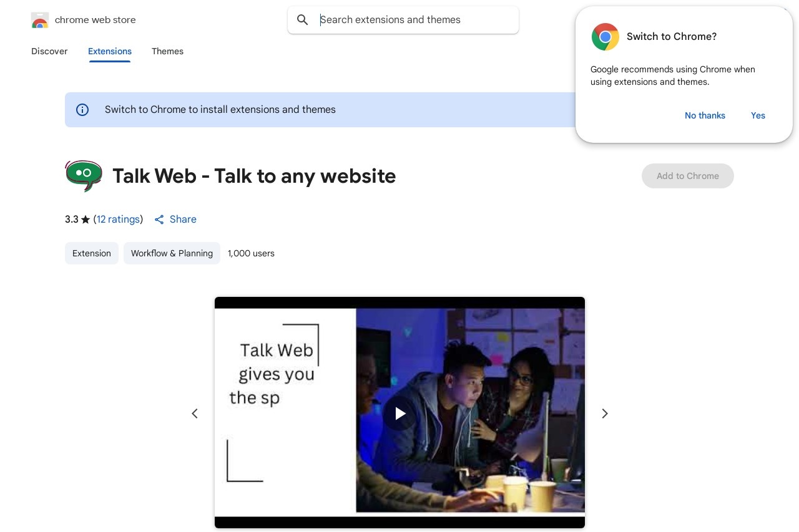Click the rating star icon

click(86, 220)
